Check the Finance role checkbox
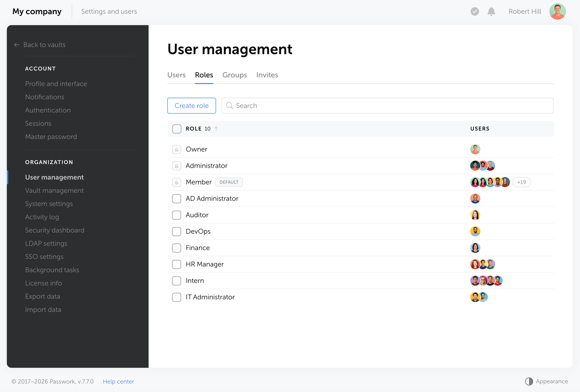This screenshot has height=392, width=580. [x=177, y=248]
